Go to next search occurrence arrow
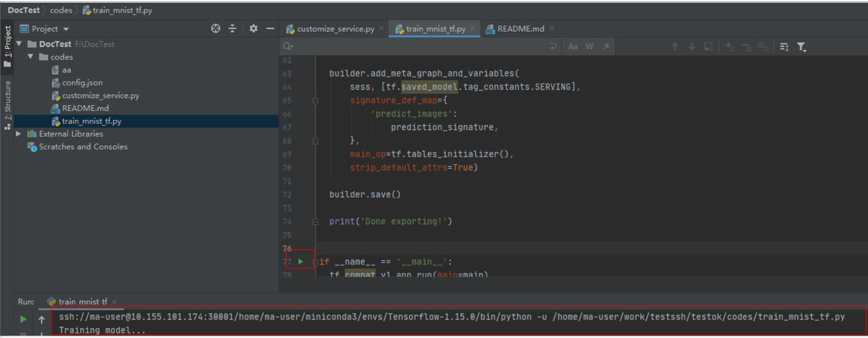The height and width of the screenshot is (338, 868). (x=691, y=47)
